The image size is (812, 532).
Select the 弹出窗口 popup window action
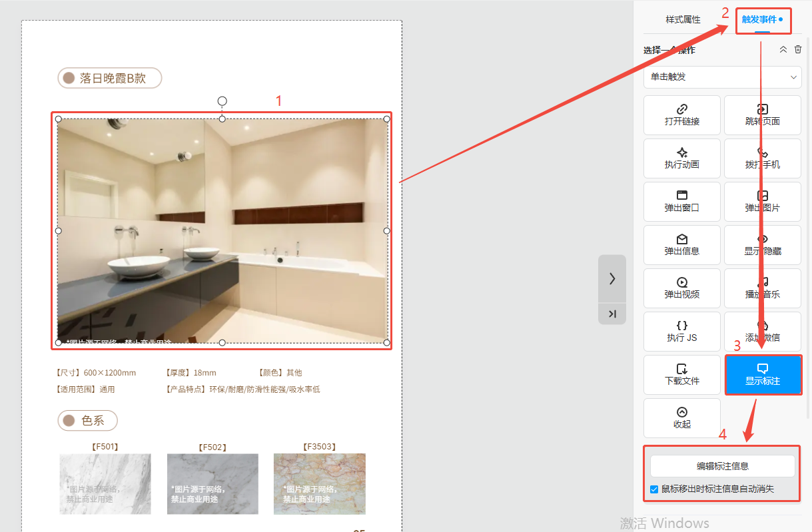point(681,202)
